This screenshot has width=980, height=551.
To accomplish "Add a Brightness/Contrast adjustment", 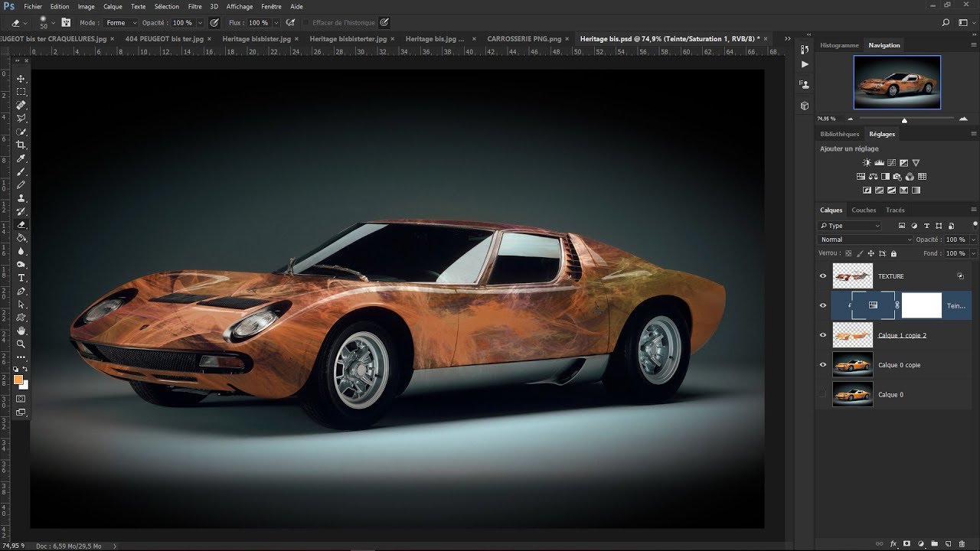I will 867,162.
